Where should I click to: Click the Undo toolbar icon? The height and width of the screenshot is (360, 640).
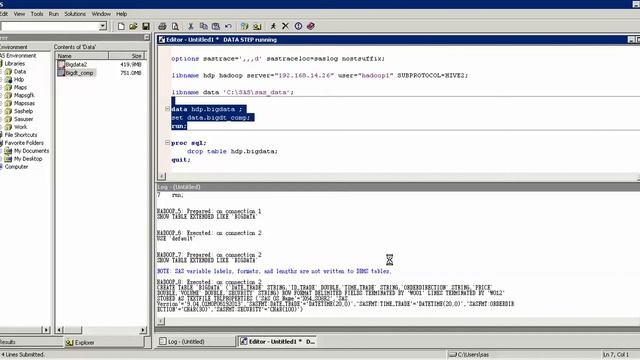click(x=228, y=26)
